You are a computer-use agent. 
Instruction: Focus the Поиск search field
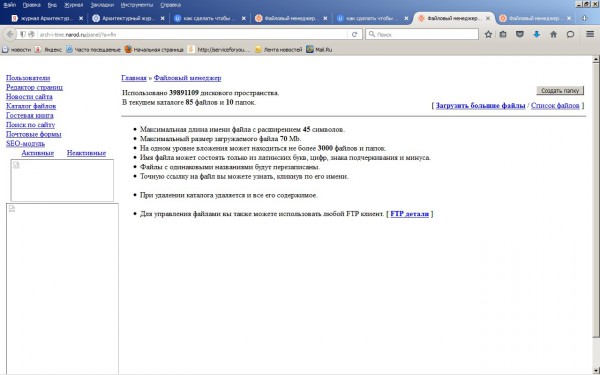[x=422, y=34]
